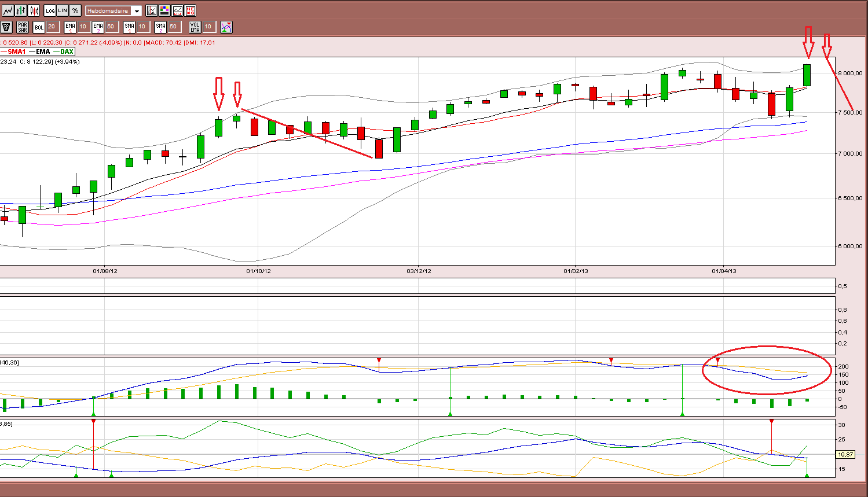Select the bar chart (OHLC) style
This screenshot has width=868, height=497.
coord(21,10)
